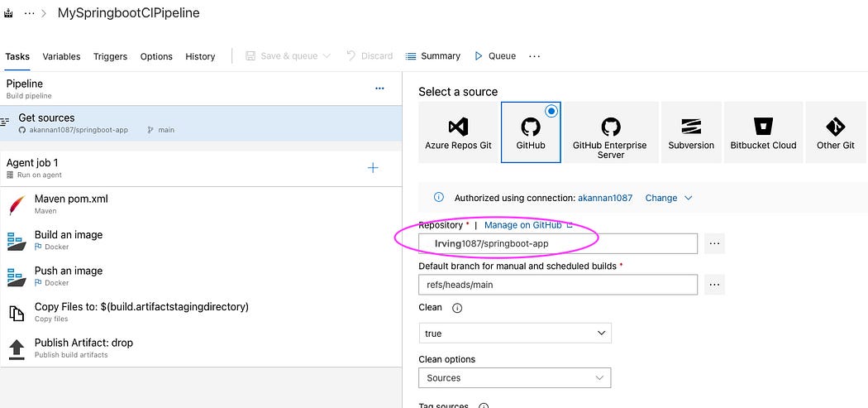Select the GitHub source radio button
The image size is (868, 408).
[551, 112]
